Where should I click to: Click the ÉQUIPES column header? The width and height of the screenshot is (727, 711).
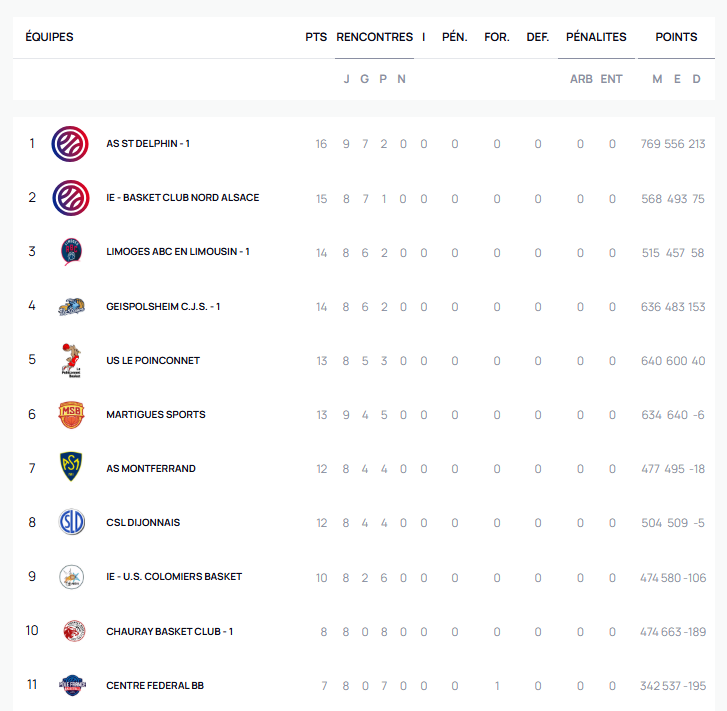coord(49,37)
